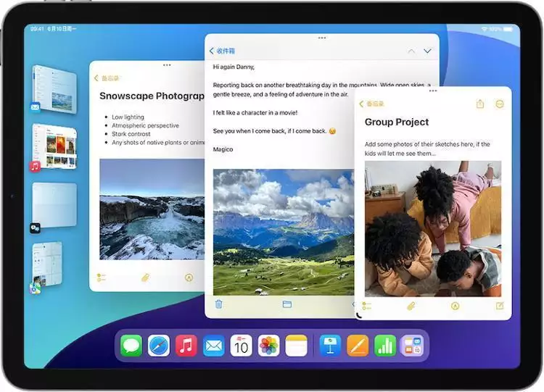Screen dimensions: 544x392
Task: Tap attachment icon in Snowscape note
Action: (x=145, y=278)
